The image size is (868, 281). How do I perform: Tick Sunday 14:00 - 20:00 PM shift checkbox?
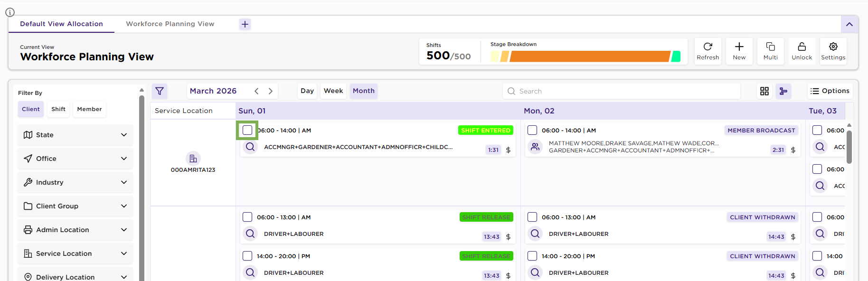[247, 256]
